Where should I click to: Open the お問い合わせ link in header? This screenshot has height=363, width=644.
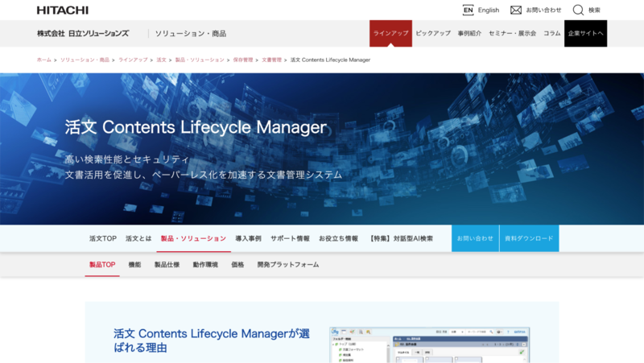543,10
